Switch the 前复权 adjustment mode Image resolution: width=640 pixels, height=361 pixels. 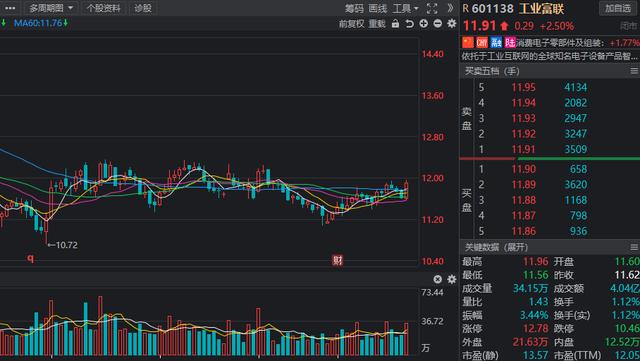click(x=351, y=24)
